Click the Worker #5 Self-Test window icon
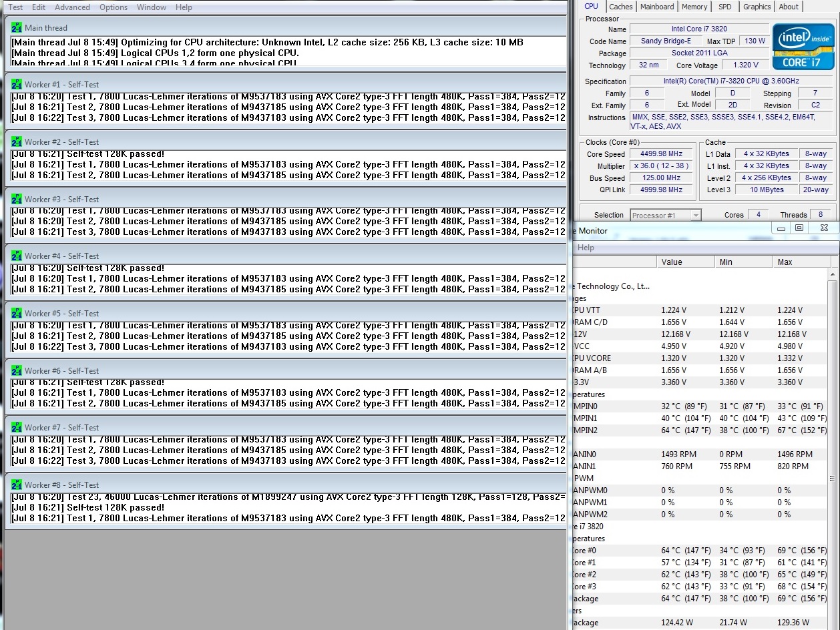The width and height of the screenshot is (840, 630). tap(17, 313)
